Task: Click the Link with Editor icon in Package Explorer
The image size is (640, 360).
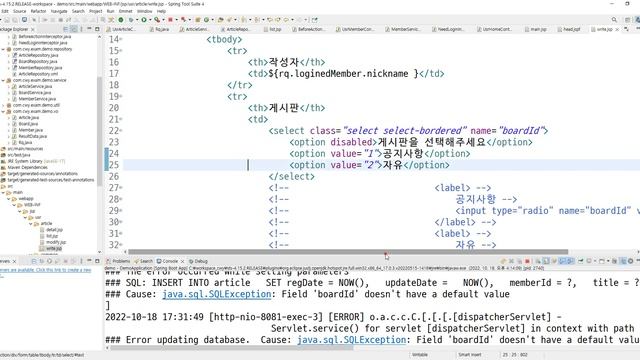Action: click(x=73, y=29)
